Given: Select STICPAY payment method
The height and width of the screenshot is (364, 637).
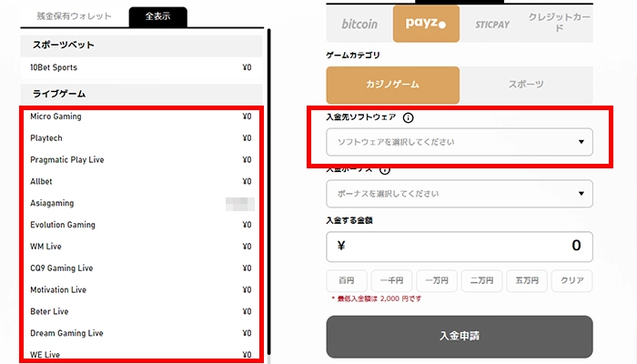Looking at the screenshot, I should coord(492,24).
